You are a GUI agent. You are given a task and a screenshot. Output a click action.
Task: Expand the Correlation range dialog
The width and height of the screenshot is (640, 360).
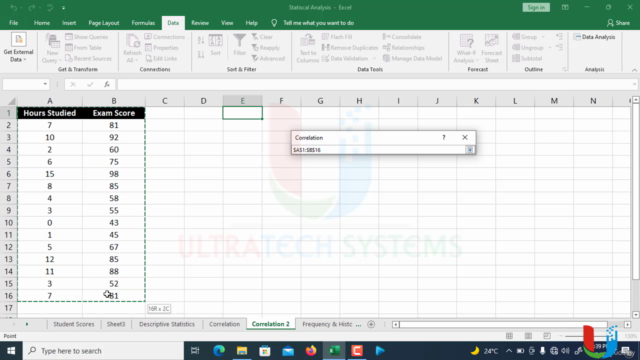tap(470, 150)
